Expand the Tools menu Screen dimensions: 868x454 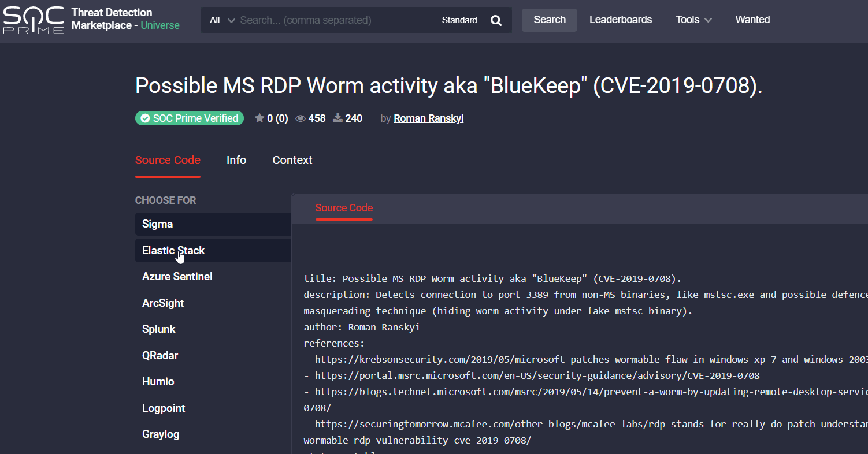(x=693, y=20)
